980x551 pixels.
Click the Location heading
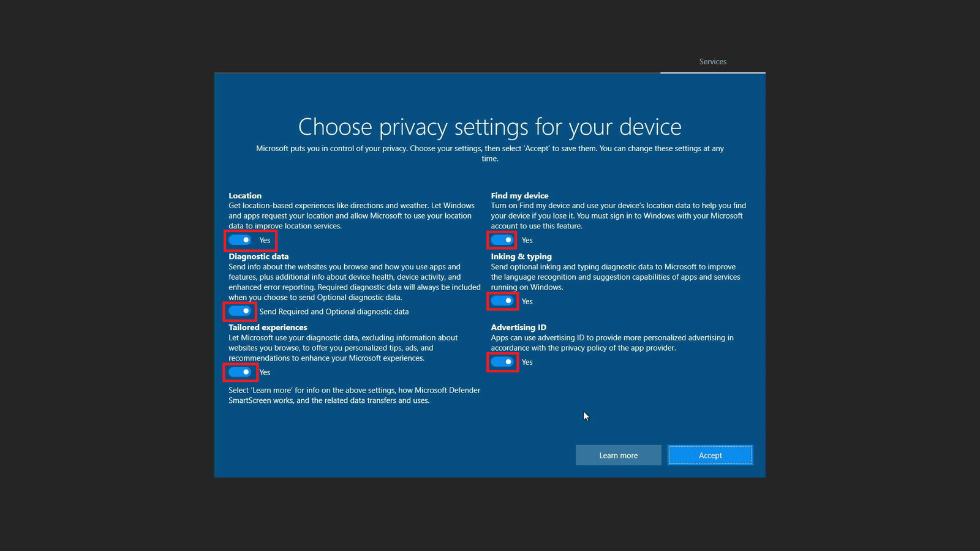[x=245, y=196]
